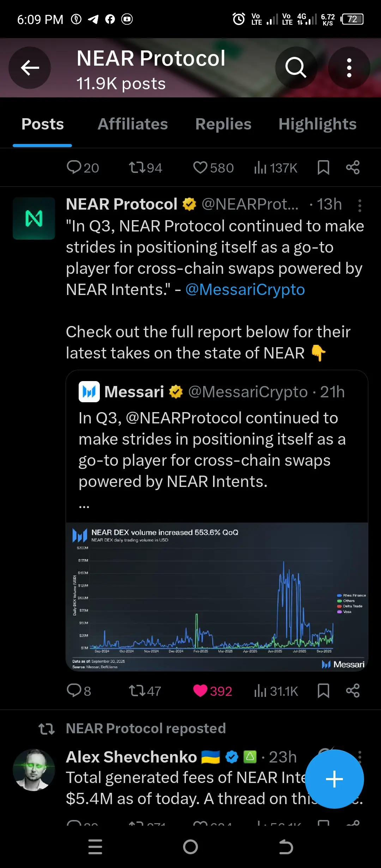Open the profile overflow menu (three dots)
381x868 pixels.
click(x=349, y=68)
